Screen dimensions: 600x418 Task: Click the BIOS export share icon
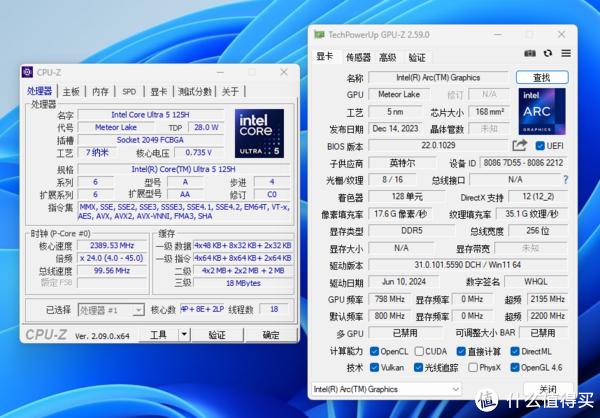point(519,146)
